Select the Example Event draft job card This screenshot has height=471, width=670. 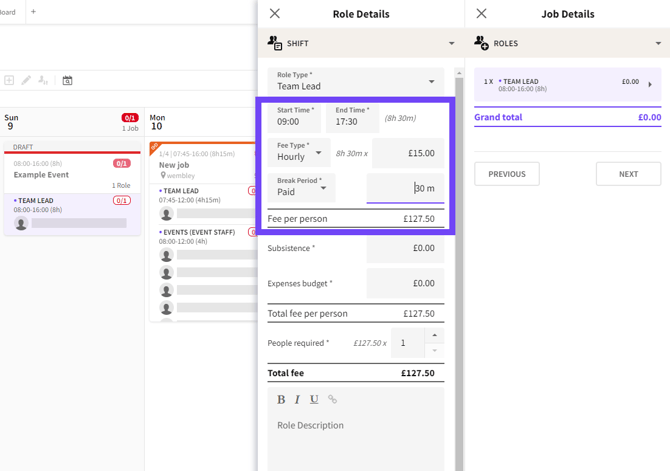[x=72, y=171]
